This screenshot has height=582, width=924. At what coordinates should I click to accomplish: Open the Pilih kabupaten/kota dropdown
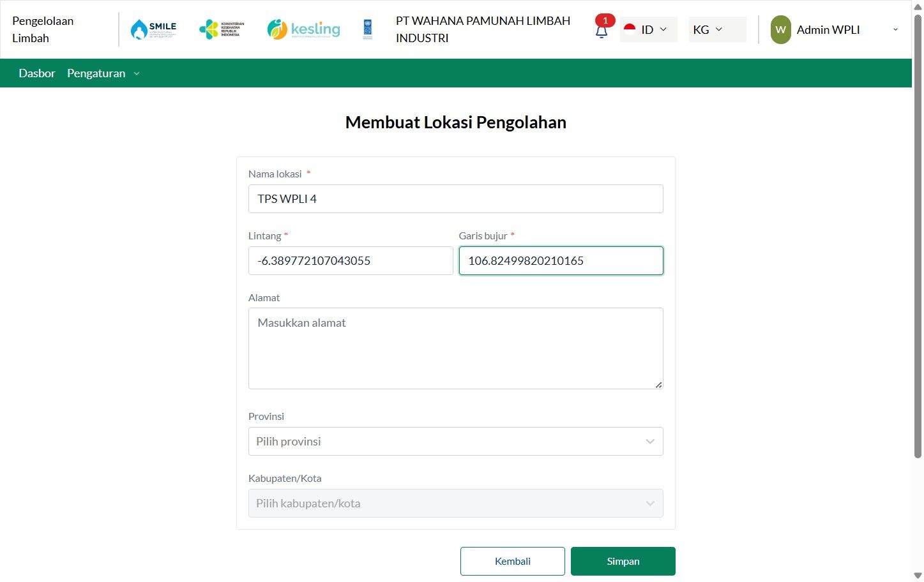[x=455, y=504]
